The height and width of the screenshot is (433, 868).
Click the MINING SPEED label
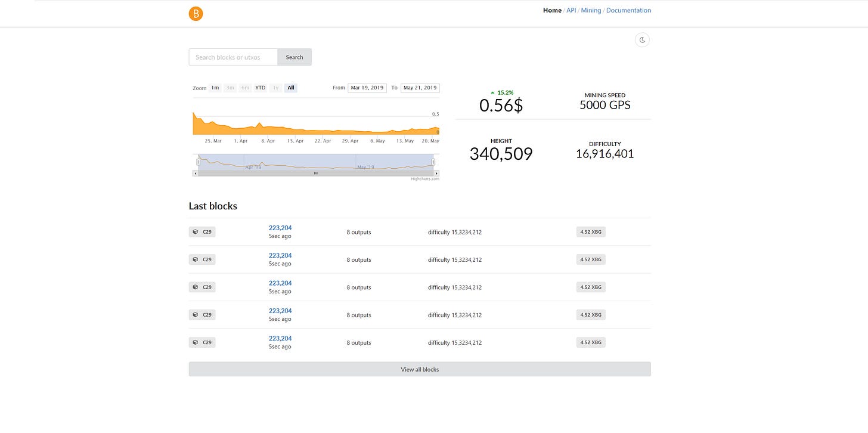click(x=605, y=95)
